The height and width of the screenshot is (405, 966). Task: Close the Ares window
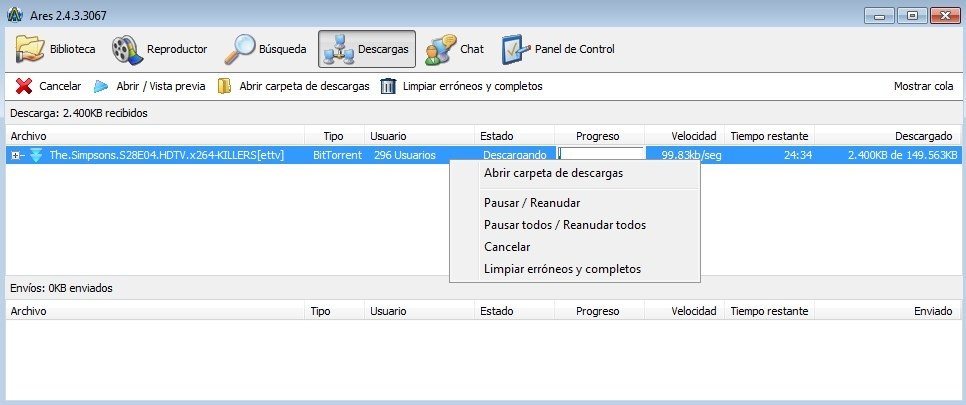click(944, 16)
